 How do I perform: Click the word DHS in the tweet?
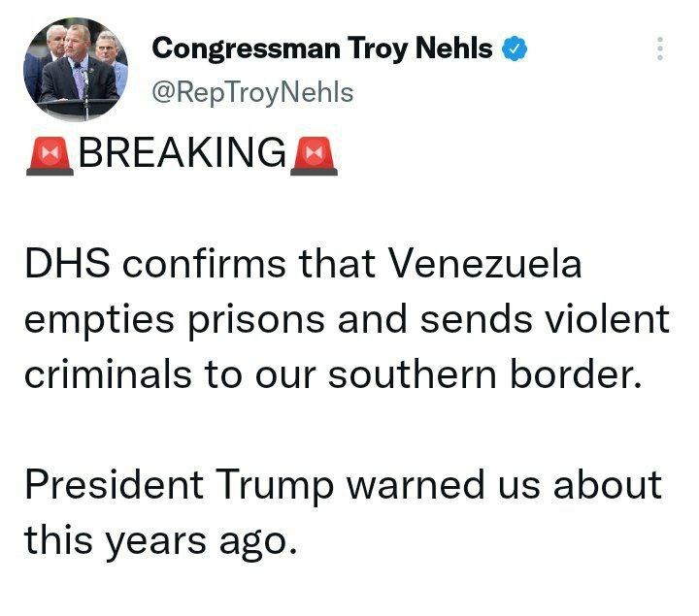[67, 264]
